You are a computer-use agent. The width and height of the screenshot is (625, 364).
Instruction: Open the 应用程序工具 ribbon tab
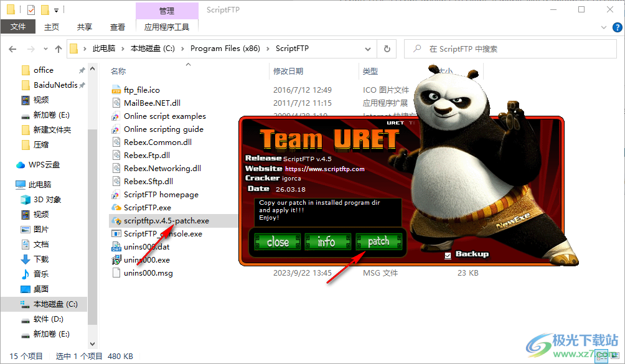167,27
